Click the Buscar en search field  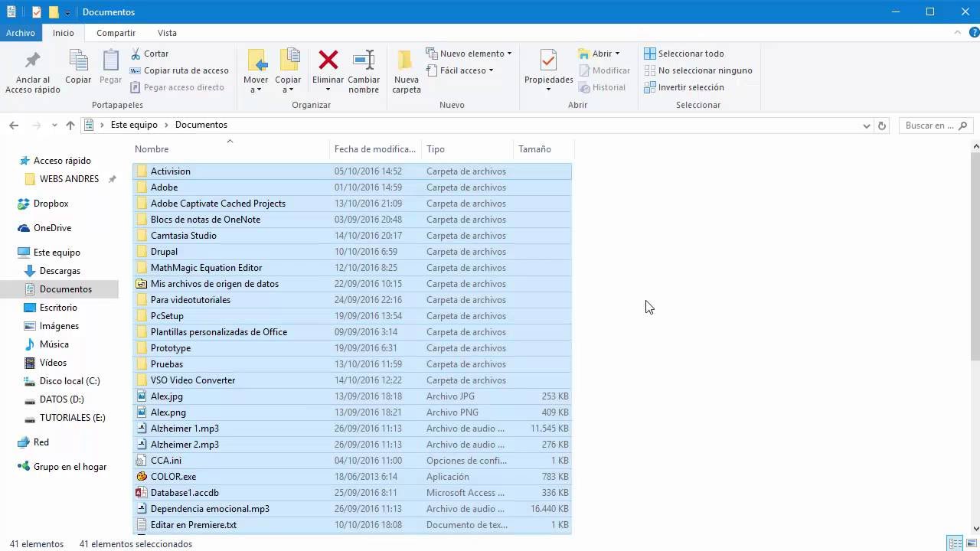click(934, 126)
